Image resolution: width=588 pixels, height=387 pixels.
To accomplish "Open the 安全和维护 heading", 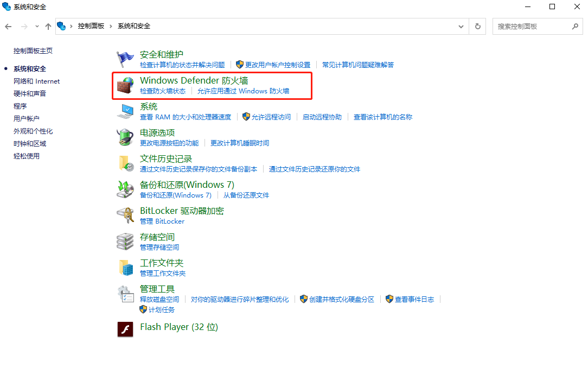I will point(162,54).
